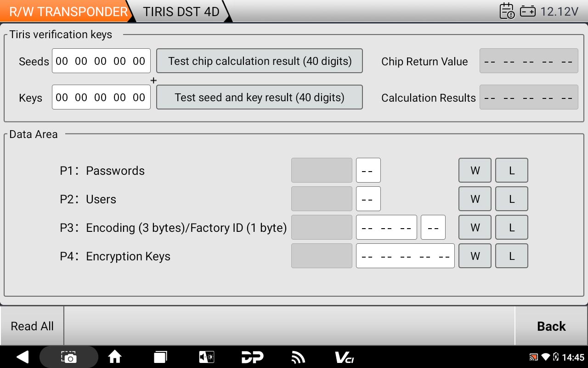Tap the Android back arrow icon
The width and height of the screenshot is (588, 368).
(22, 357)
